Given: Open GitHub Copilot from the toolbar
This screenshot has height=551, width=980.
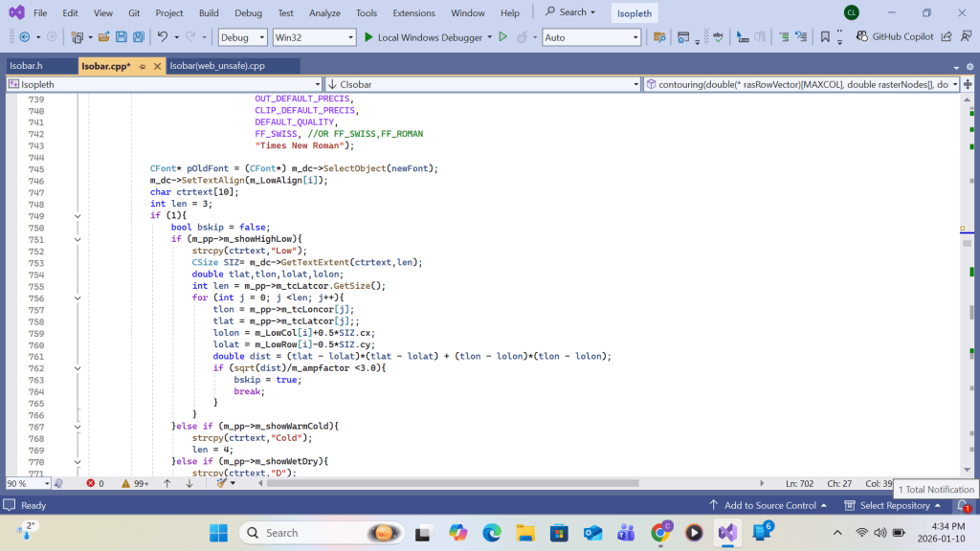Looking at the screenshot, I should [896, 37].
